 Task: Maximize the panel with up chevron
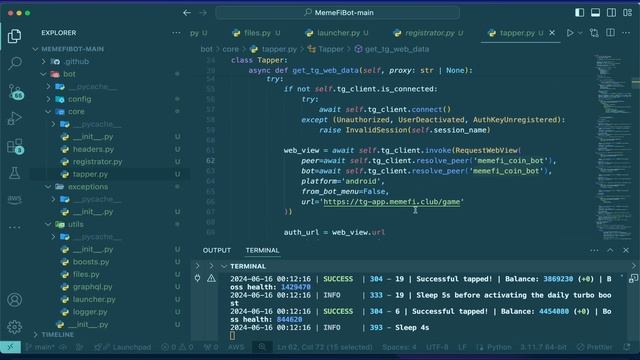(610, 250)
